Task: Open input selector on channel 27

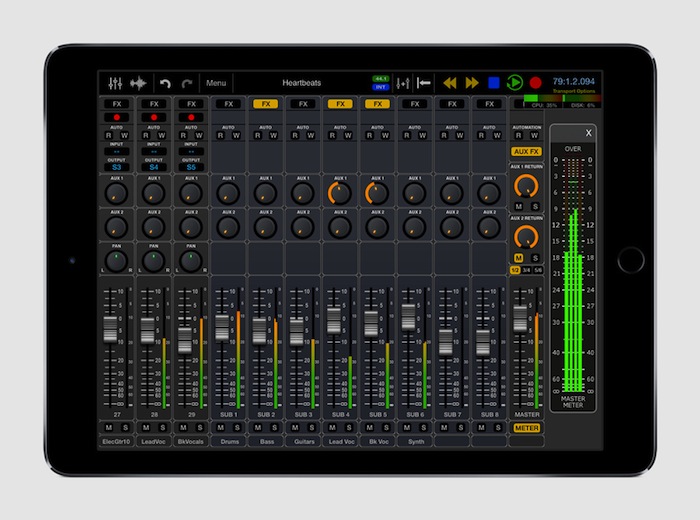Action: 117,152
